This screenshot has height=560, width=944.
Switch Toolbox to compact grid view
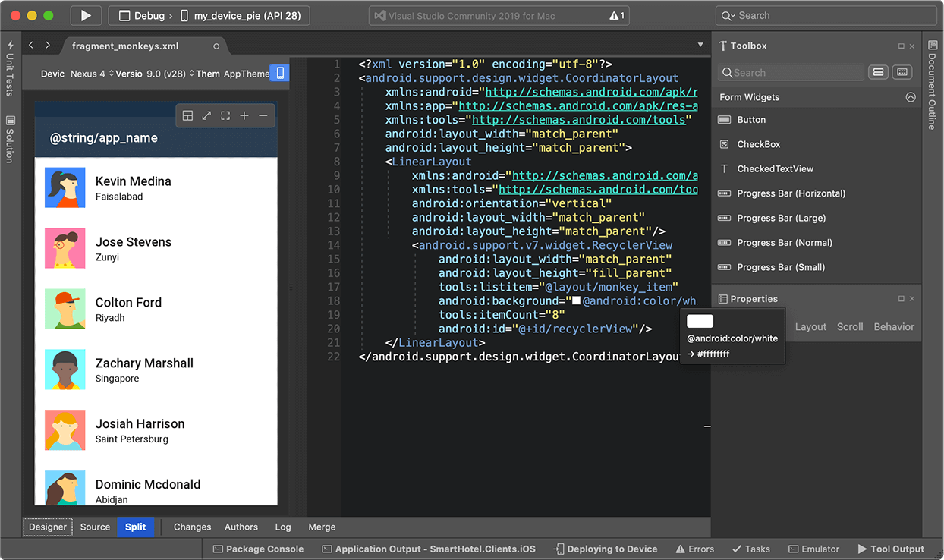902,72
